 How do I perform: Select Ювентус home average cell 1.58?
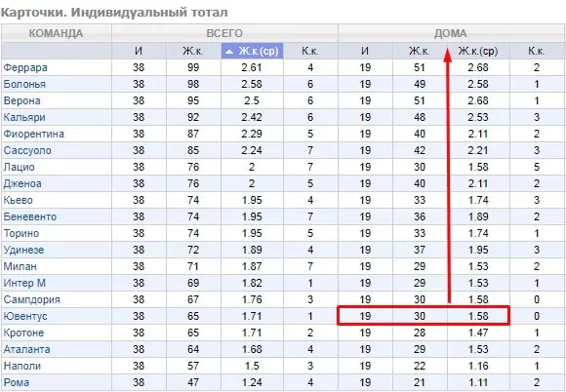point(478,316)
